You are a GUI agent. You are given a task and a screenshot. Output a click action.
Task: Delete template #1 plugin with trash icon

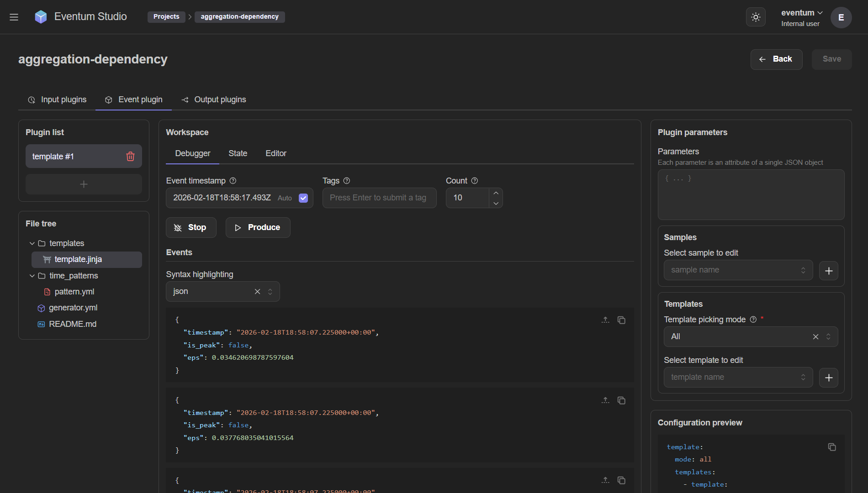coord(130,157)
